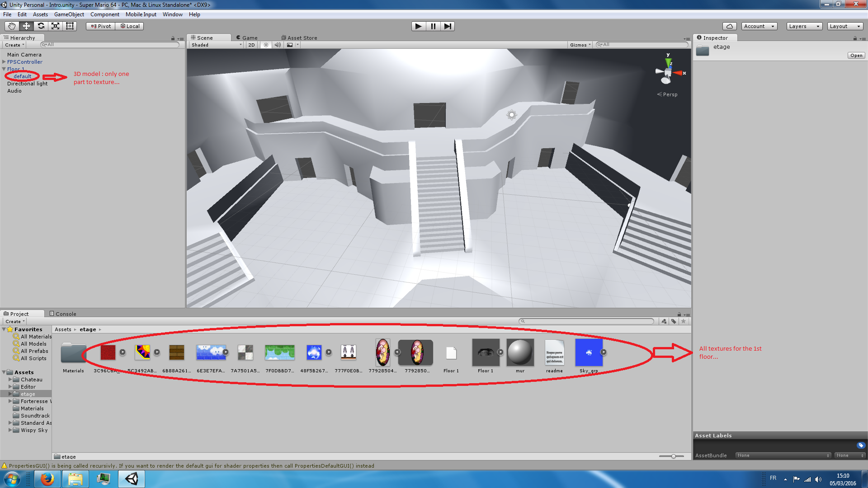
Task: Switch to the Game tab
Action: tap(247, 38)
